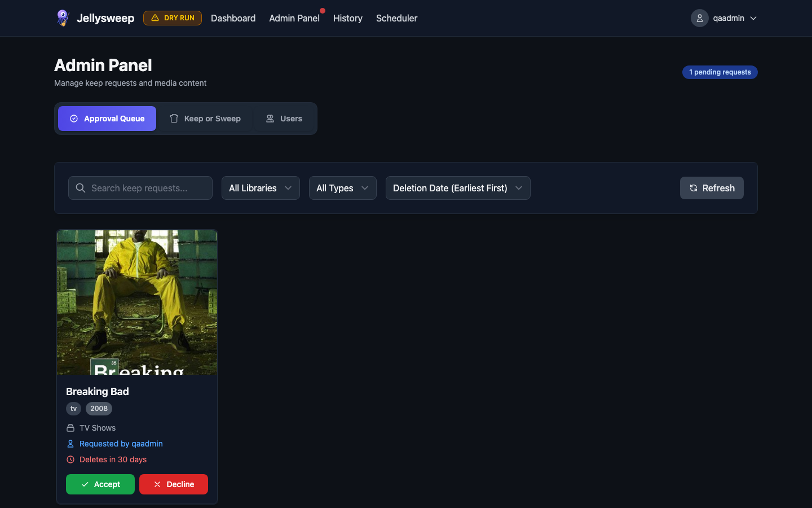
Task: Click the clock icon beside Deletes in 30 days
Action: coord(70,459)
